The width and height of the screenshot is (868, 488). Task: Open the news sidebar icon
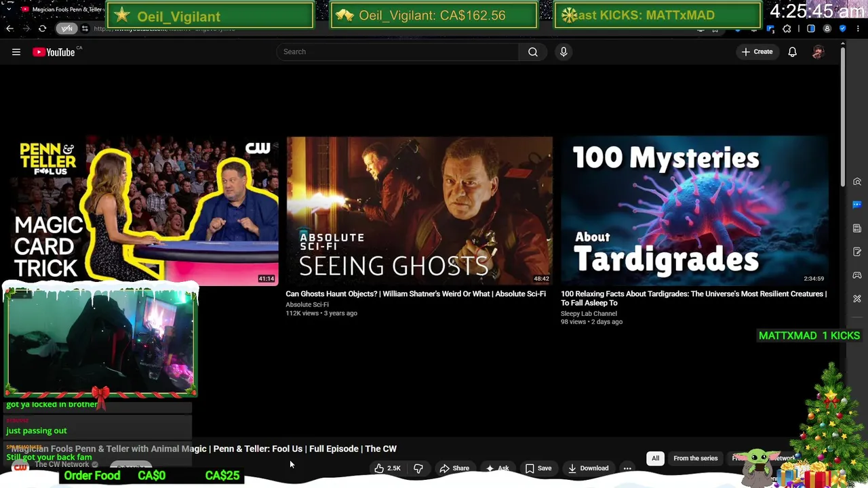pyautogui.click(x=857, y=228)
